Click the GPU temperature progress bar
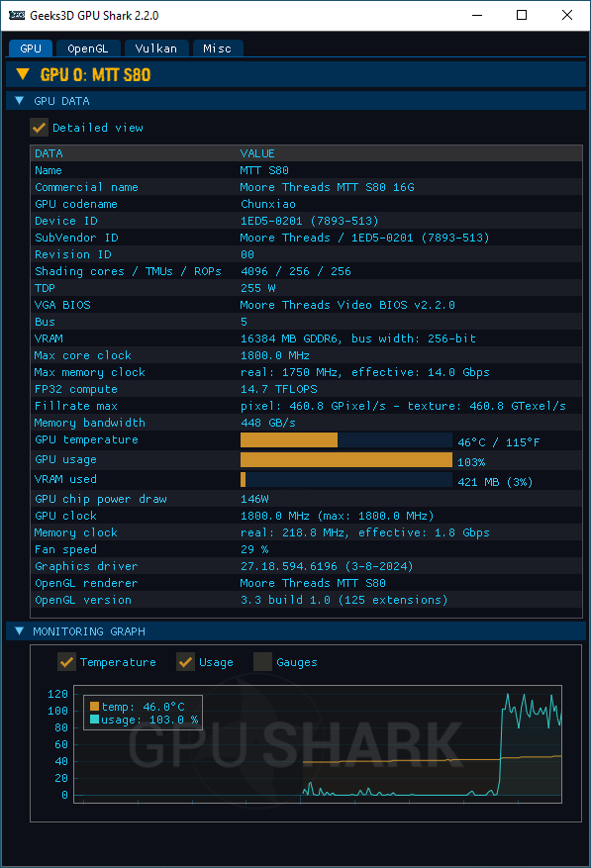 (x=346, y=440)
